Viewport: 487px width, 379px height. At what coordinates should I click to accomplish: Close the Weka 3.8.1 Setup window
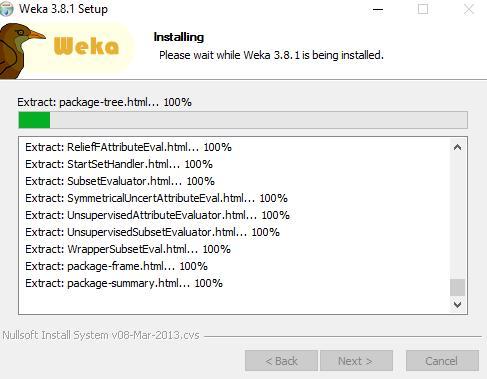[x=469, y=9]
